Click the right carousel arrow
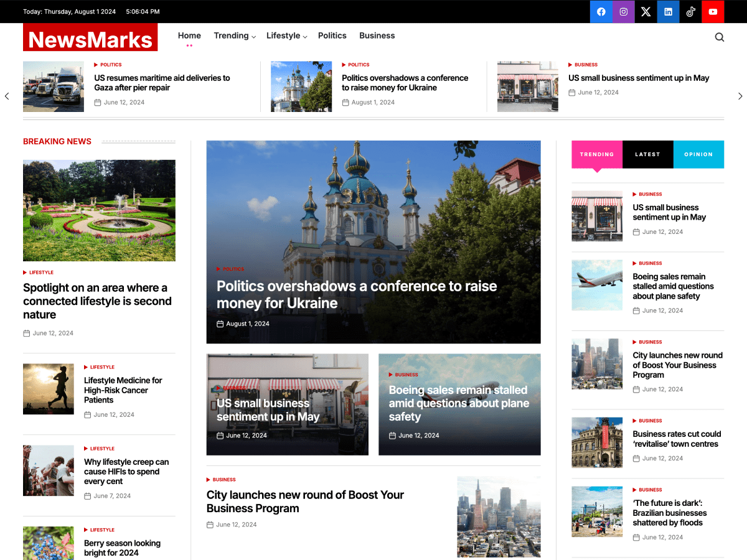Screen dimensions: 747x560 [x=740, y=96]
